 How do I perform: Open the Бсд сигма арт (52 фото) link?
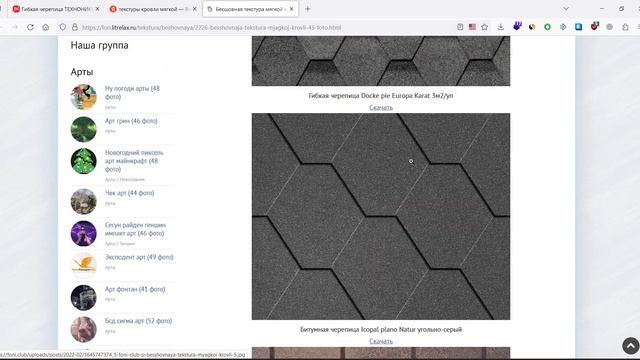click(x=138, y=321)
